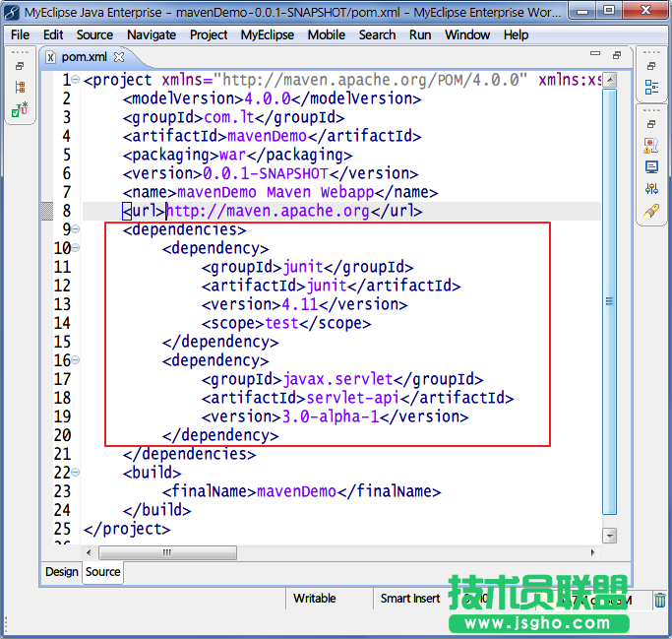This screenshot has height=639, width=672.
Task: Click the horizontal scrollbar right arrow
Action: [x=593, y=552]
